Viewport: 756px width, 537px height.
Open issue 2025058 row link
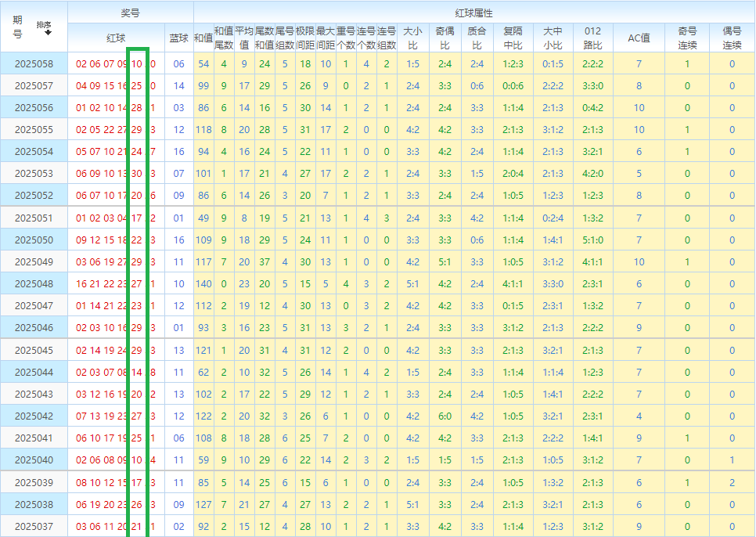coord(34,64)
